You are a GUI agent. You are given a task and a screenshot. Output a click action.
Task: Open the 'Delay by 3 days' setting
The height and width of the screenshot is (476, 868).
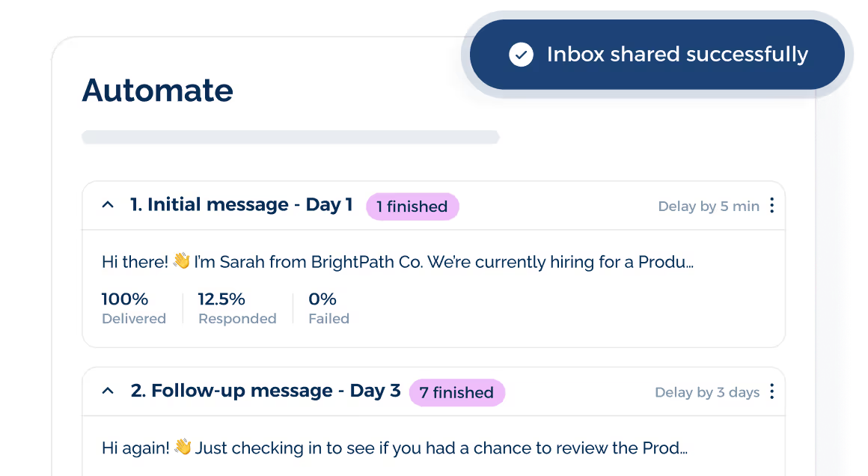click(706, 392)
